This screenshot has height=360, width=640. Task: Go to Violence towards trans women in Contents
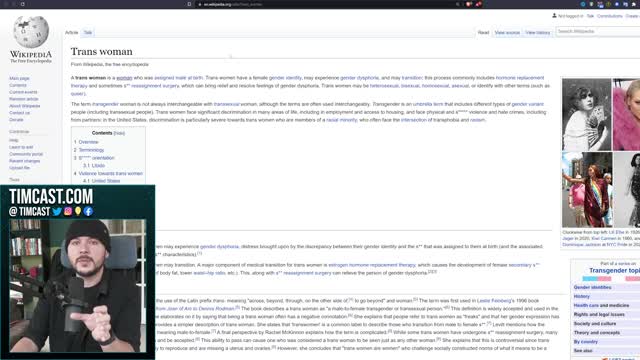(111, 173)
